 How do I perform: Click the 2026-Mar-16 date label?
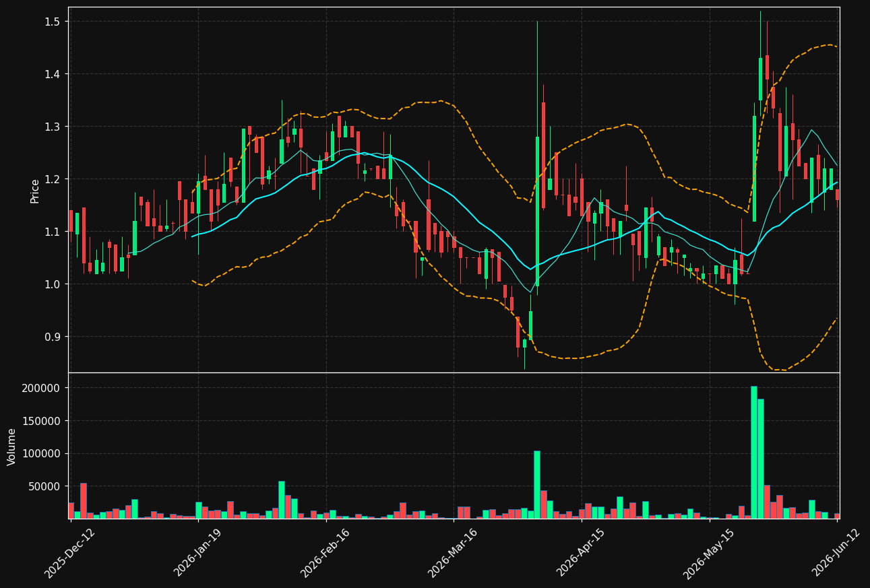(453, 553)
